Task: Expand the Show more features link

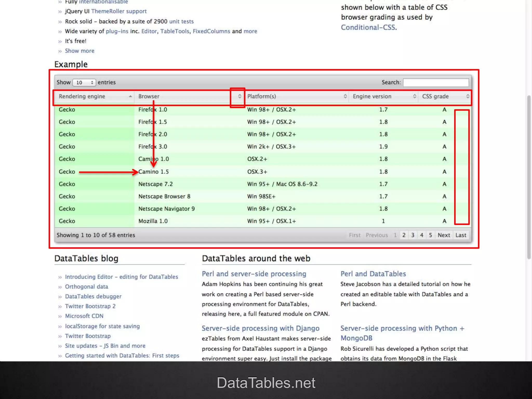Action: [79, 51]
